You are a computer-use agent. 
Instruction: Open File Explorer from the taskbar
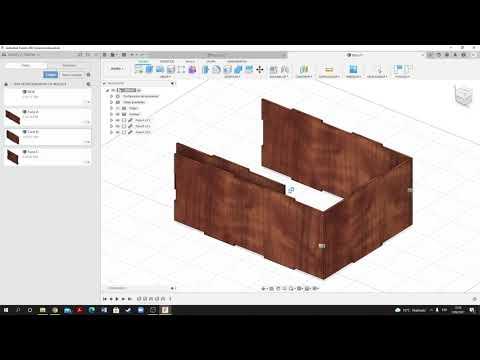pyautogui.click(x=43, y=310)
